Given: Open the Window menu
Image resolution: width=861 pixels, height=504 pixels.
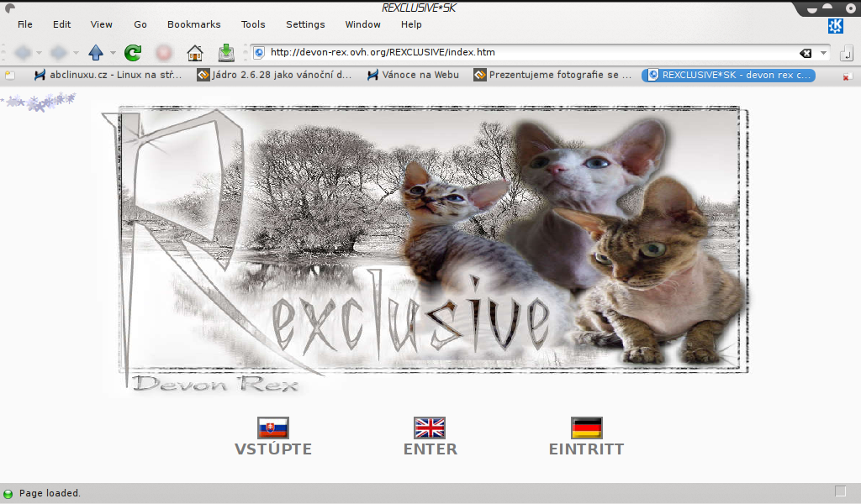Looking at the screenshot, I should 363,24.
